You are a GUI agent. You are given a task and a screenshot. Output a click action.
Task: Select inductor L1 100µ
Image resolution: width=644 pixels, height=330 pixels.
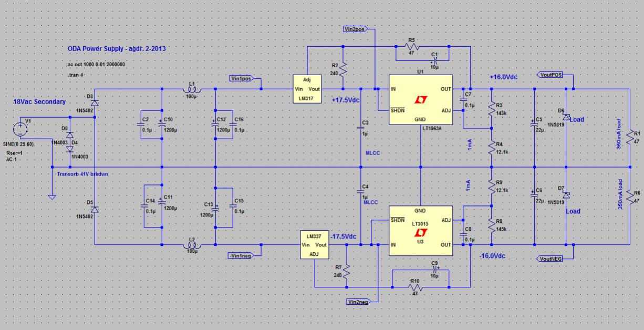[x=192, y=89]
